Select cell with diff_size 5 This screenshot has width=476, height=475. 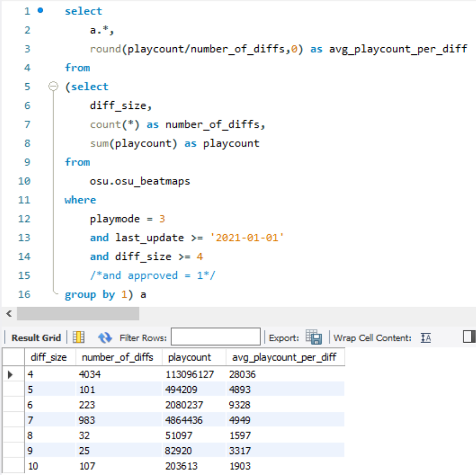click(50, 389)
